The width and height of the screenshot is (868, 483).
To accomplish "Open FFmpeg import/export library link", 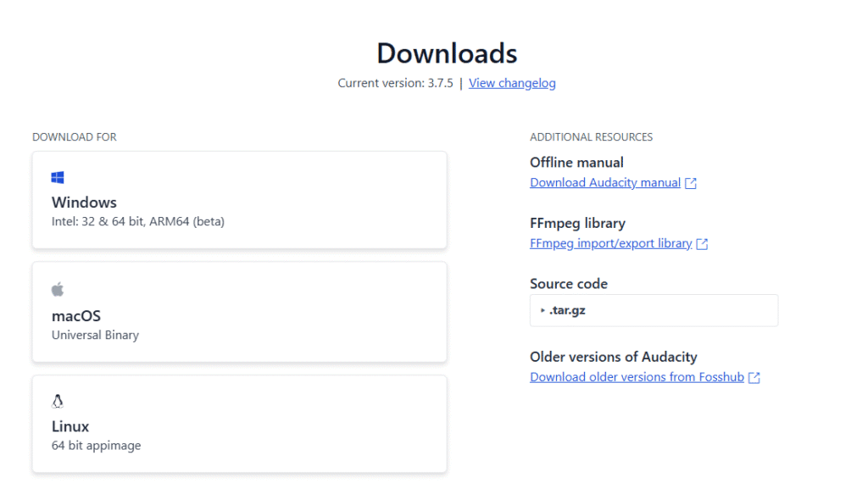I will point(610,243).
